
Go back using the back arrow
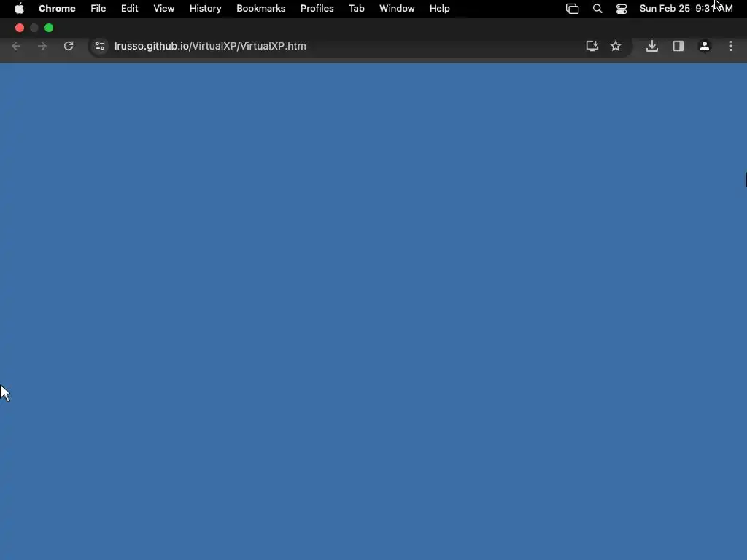point(16,46)
